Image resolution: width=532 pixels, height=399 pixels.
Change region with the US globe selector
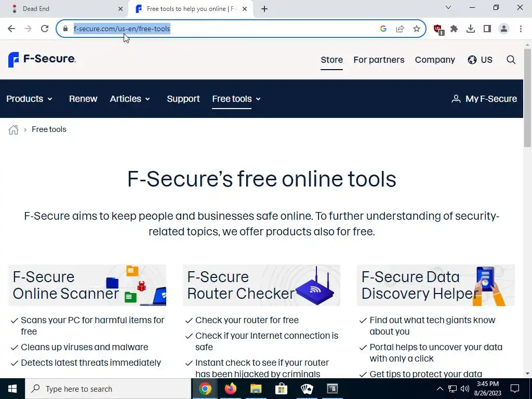click(x=480, y=60)
